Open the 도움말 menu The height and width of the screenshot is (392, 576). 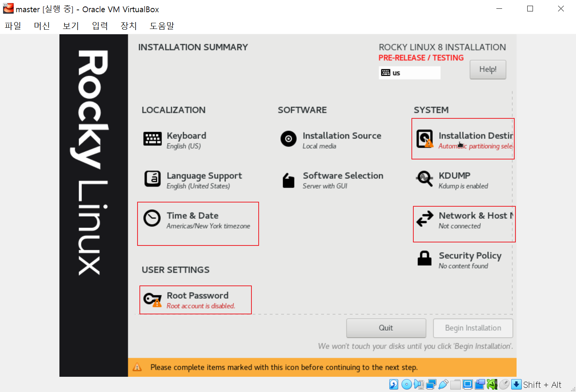point(162,25)
